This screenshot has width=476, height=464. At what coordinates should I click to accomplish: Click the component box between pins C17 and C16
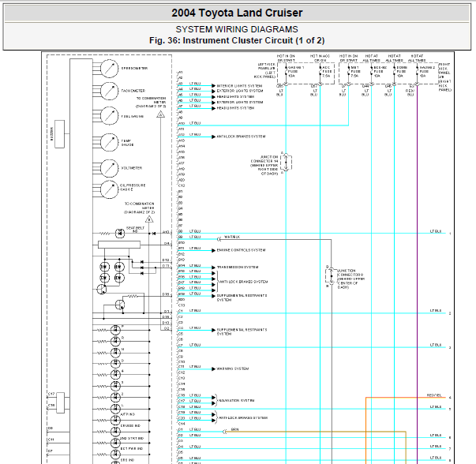click(61, 402)
